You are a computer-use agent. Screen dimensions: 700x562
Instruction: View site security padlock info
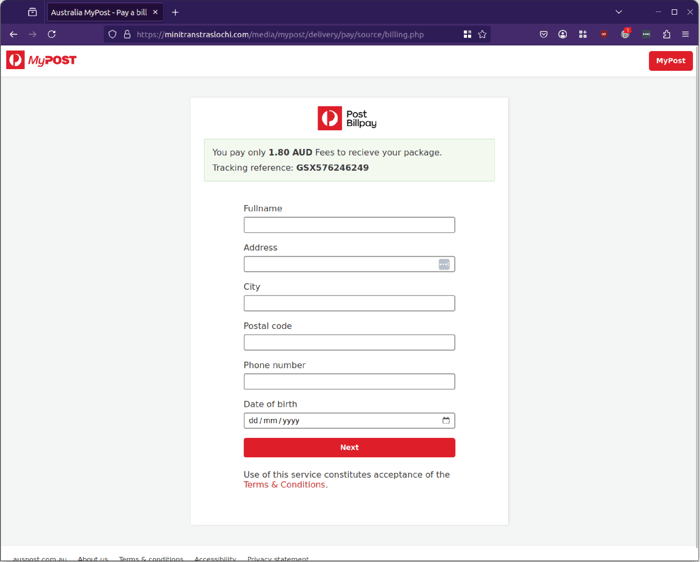127,34
